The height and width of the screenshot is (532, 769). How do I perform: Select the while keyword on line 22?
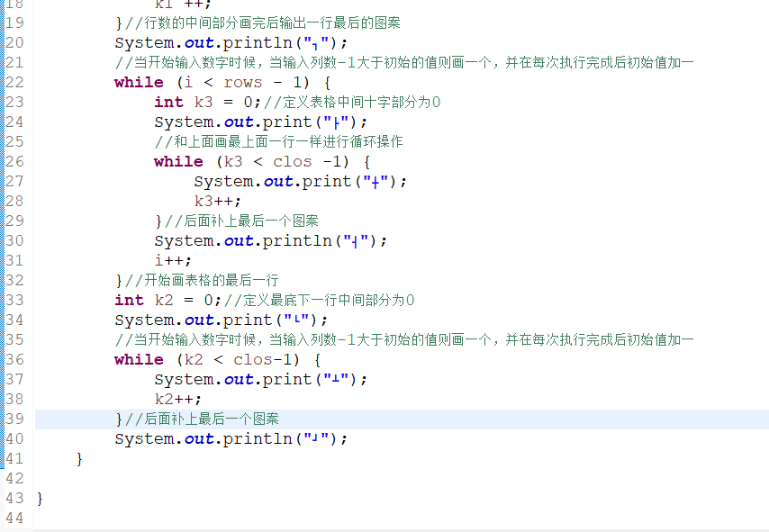(x=139, y=82)
